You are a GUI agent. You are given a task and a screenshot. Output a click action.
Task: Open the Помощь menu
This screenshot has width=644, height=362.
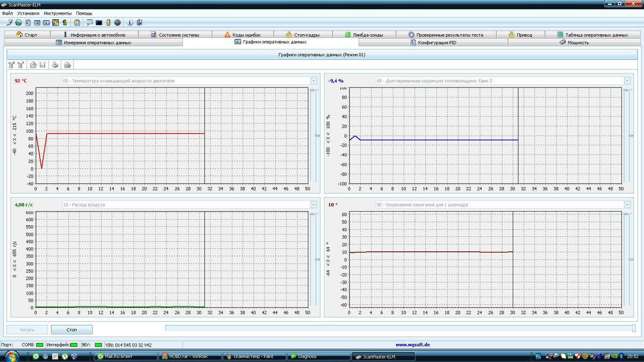tap(84, 13)
